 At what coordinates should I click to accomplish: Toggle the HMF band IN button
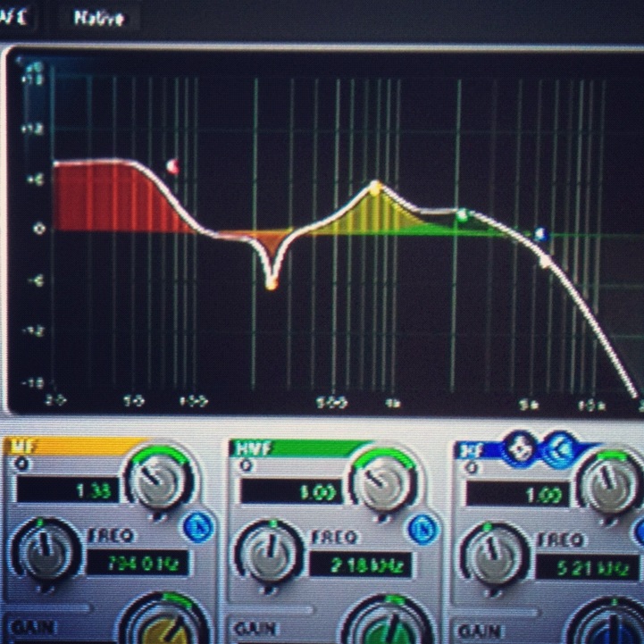[x=422, y=530]
